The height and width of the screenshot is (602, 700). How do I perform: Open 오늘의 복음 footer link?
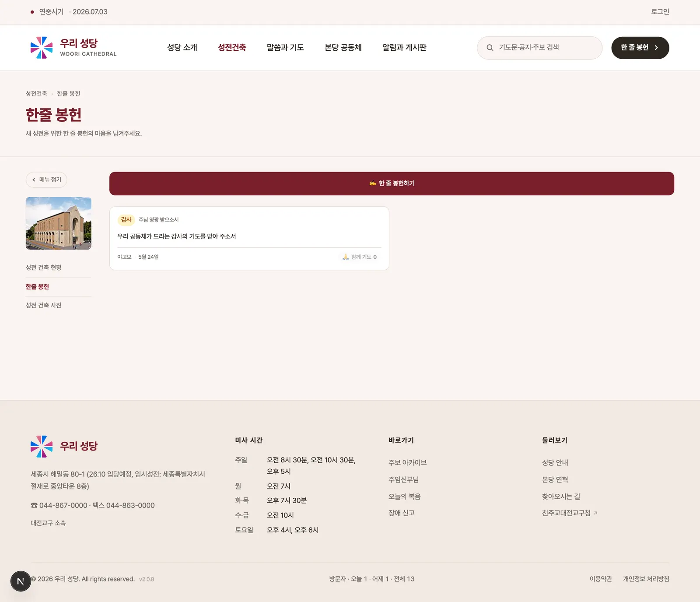point(404,497)
